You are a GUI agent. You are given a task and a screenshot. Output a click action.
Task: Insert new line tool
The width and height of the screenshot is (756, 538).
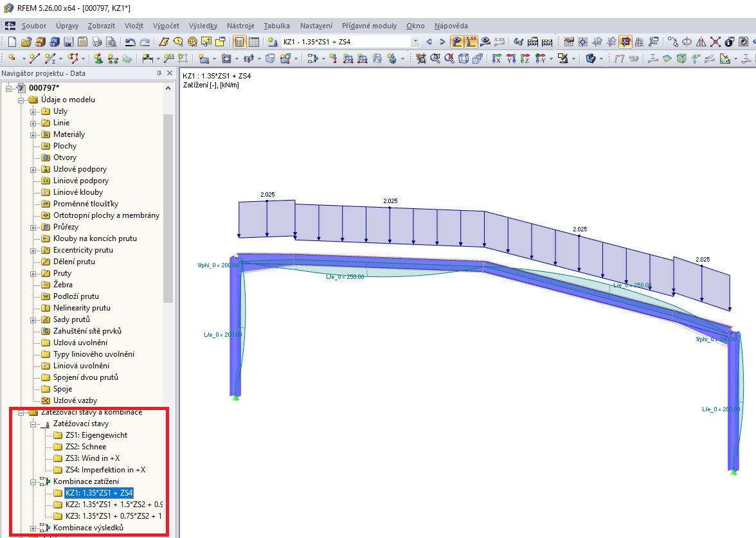(34, 59)
